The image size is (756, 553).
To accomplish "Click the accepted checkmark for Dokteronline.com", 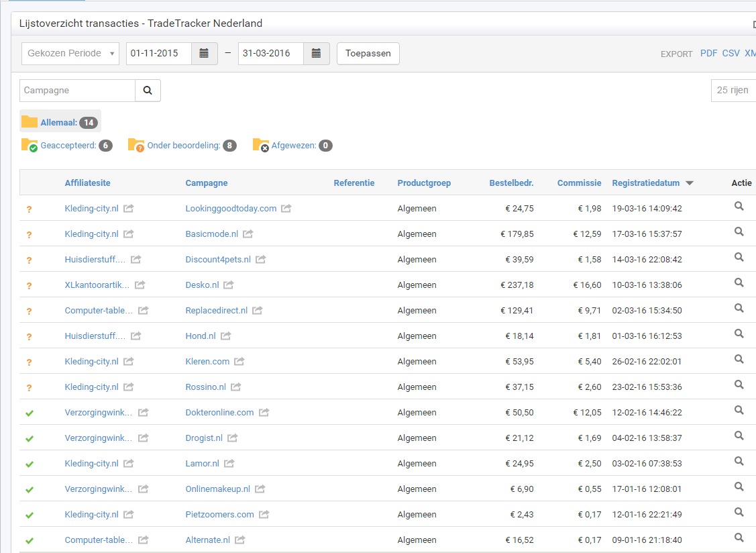I will (30, 413).
